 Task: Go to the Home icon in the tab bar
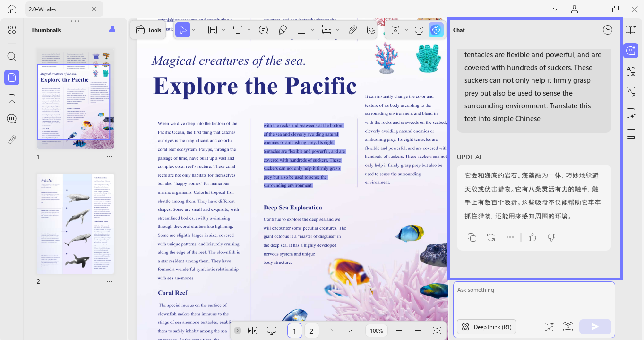[12, 9]
